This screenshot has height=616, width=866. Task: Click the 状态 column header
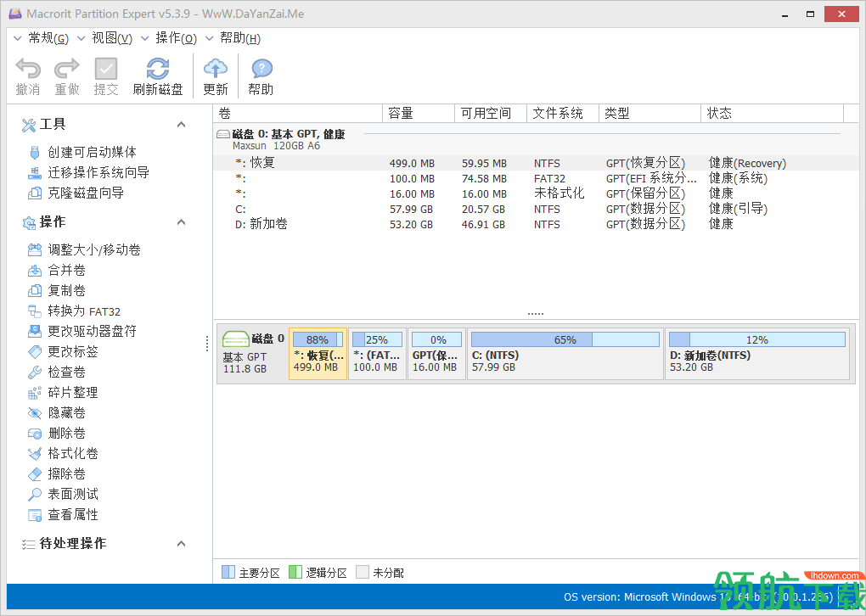772,113
